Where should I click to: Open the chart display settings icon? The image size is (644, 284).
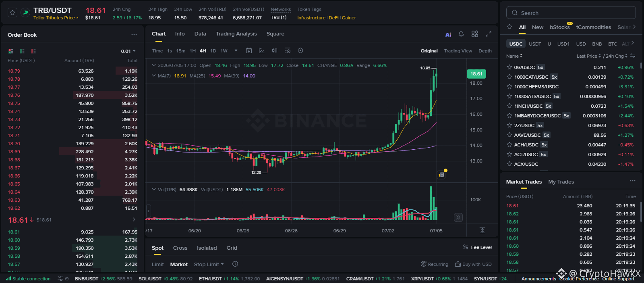[288, 50]
